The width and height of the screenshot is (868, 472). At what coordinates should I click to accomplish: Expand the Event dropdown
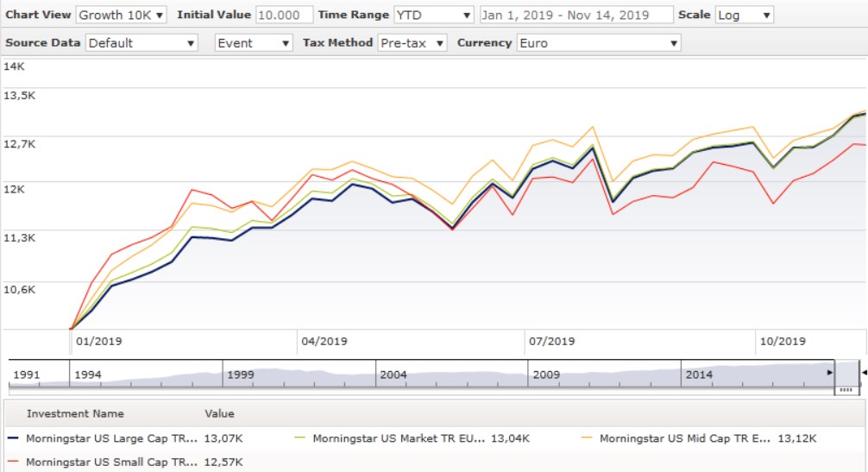254,43
